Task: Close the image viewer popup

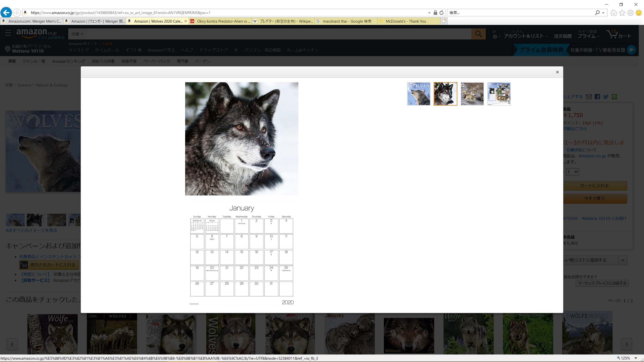Action: coord(557,72)
